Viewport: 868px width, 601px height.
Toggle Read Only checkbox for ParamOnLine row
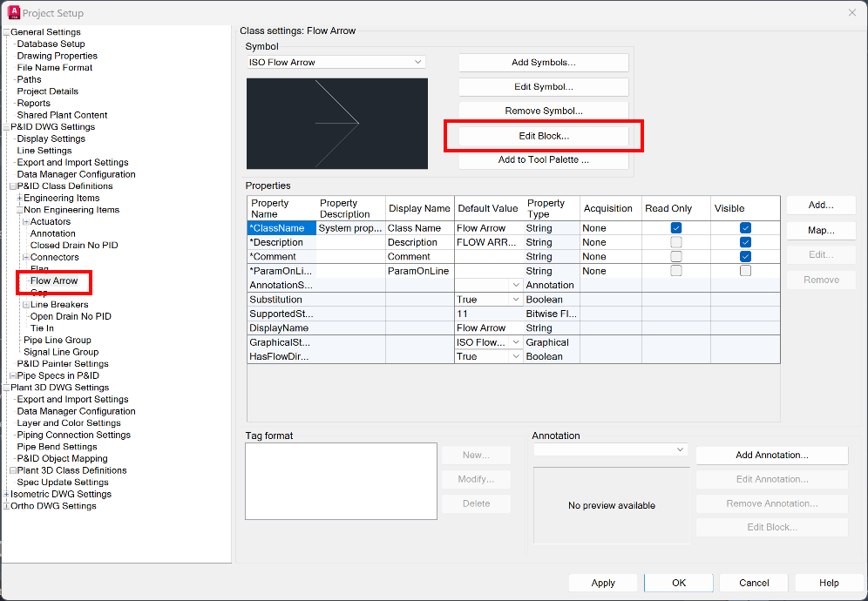pos(676,271)
